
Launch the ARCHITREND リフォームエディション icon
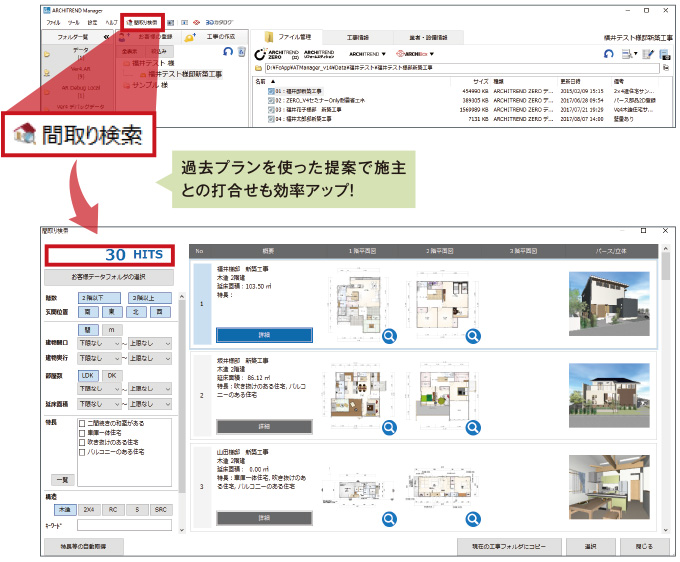(x=319, y=54)
